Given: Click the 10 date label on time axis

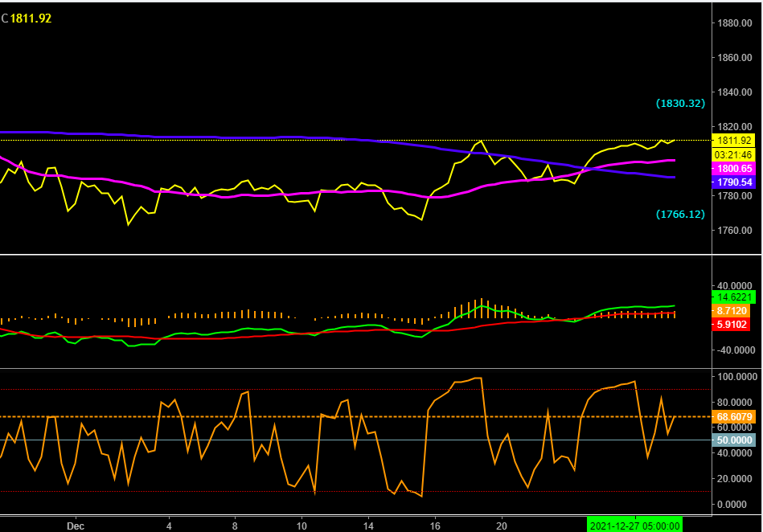Looking at the screenshot, I should pos(302,526).
